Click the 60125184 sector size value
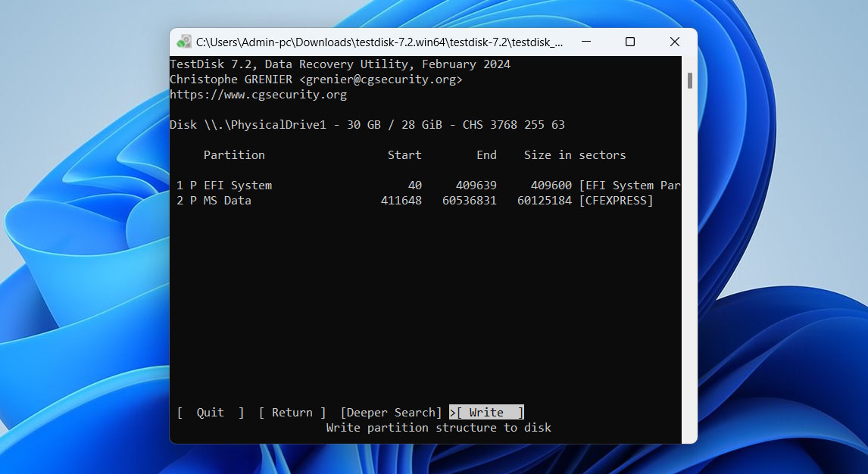Image resolution: width=868 pixels, height=474 pixels. coord(544,200)
